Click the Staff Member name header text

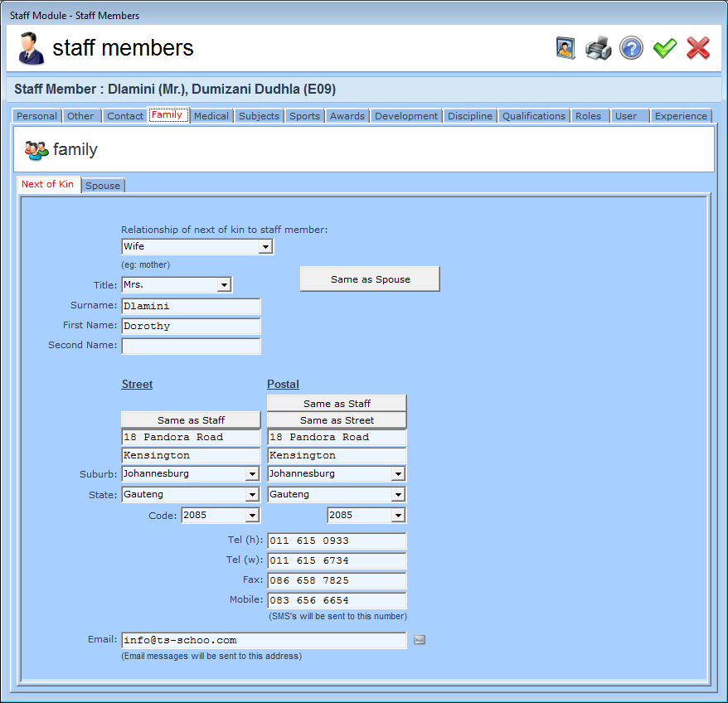(x=175, y=90)
